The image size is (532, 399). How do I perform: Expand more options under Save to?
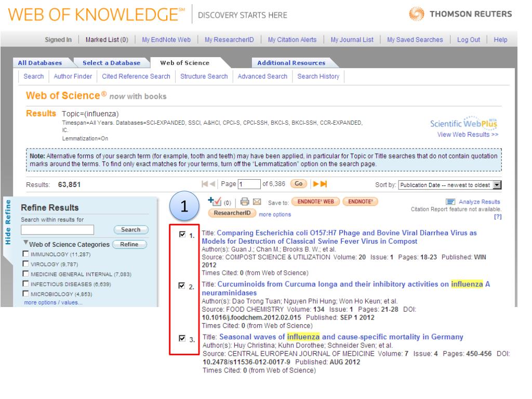(x=275, y=215)
